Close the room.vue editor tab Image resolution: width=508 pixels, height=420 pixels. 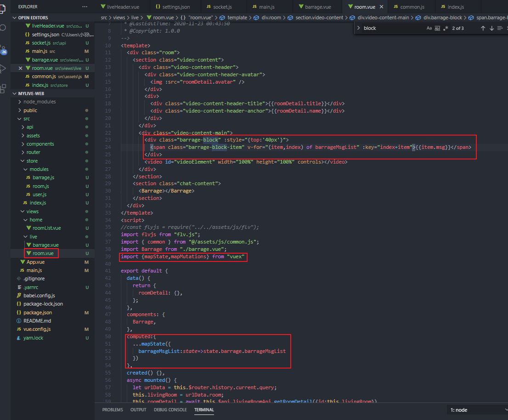pyautogui.click(x=381, y=7)
